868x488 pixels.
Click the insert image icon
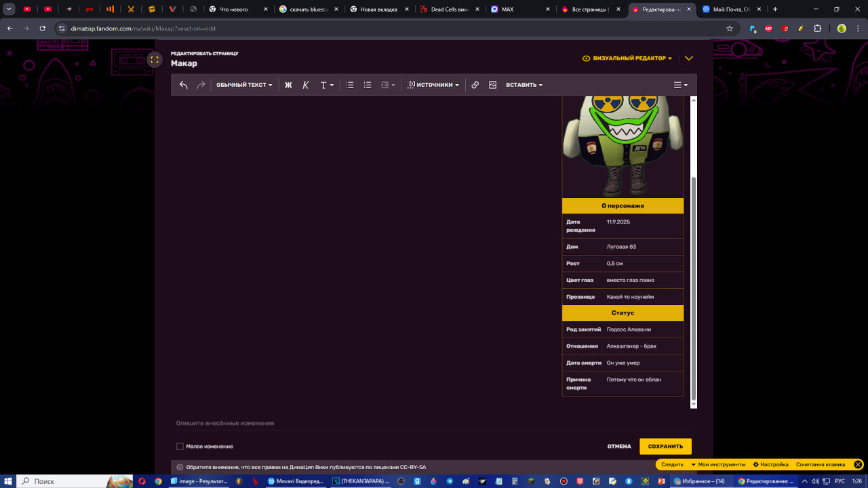[x=493, y=85]
